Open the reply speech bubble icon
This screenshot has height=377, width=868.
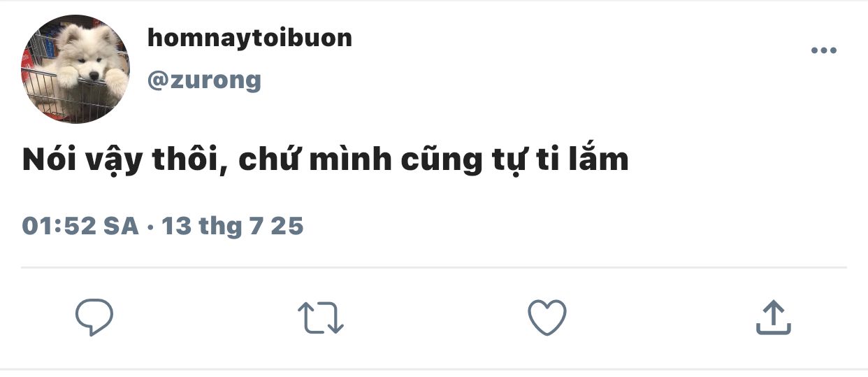pos(94,318)
